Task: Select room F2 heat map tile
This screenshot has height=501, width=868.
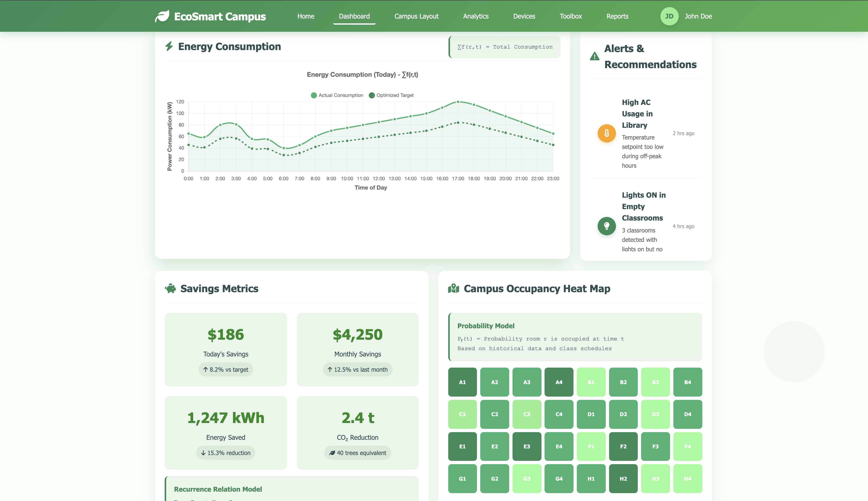Action: pyautogui.click(x=623, y=446)
